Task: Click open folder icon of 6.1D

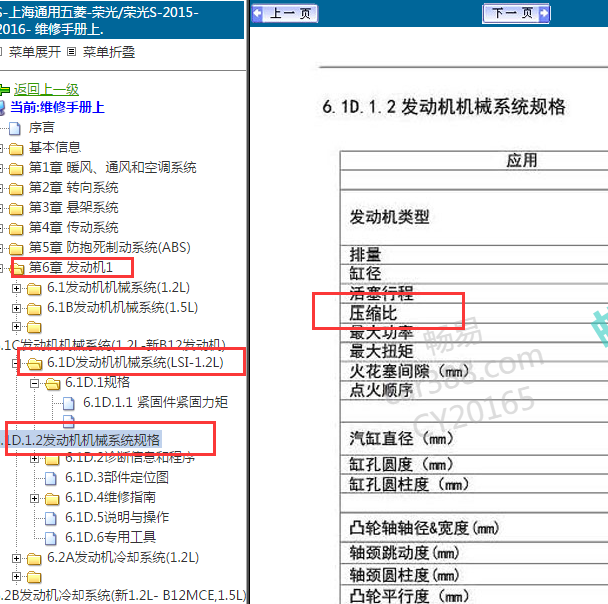Action: click(34, 364)
